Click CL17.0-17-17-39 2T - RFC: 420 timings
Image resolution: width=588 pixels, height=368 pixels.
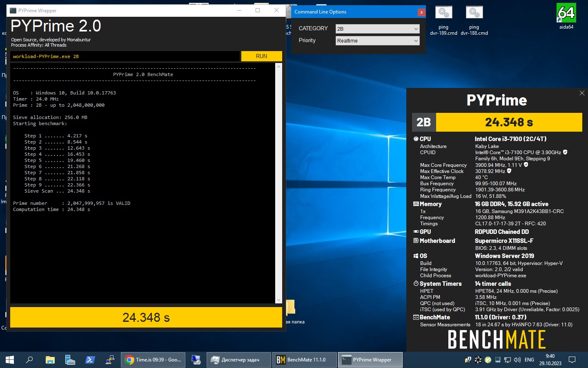(510, 224)
